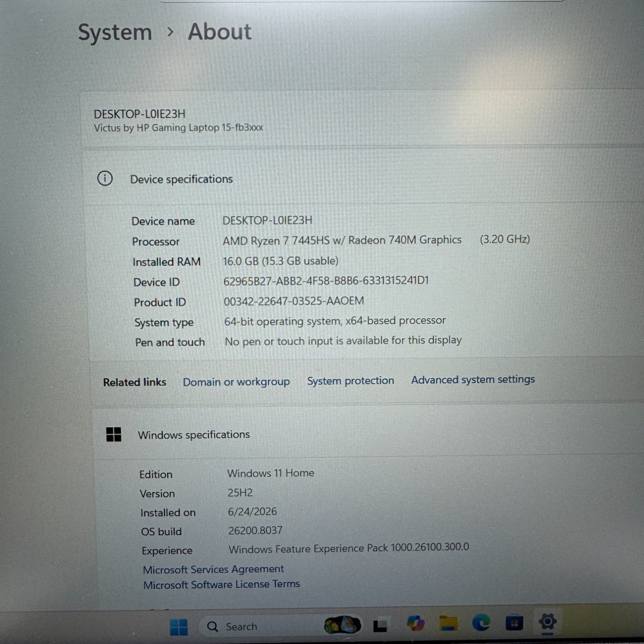Viewport: 644px width, 644px height.
Task: Select the Device ID value 62965B27-ABB2...
Action: (326, 281)
